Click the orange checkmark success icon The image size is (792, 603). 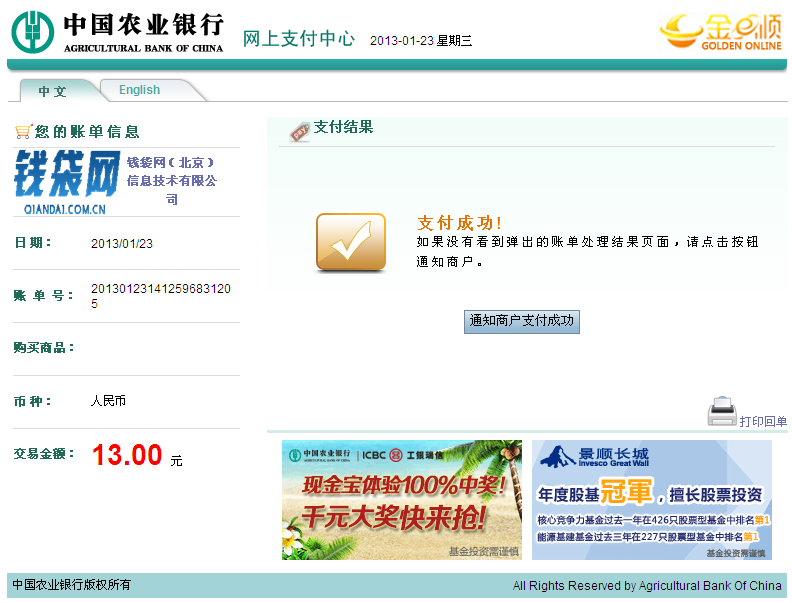coord(351,242)
